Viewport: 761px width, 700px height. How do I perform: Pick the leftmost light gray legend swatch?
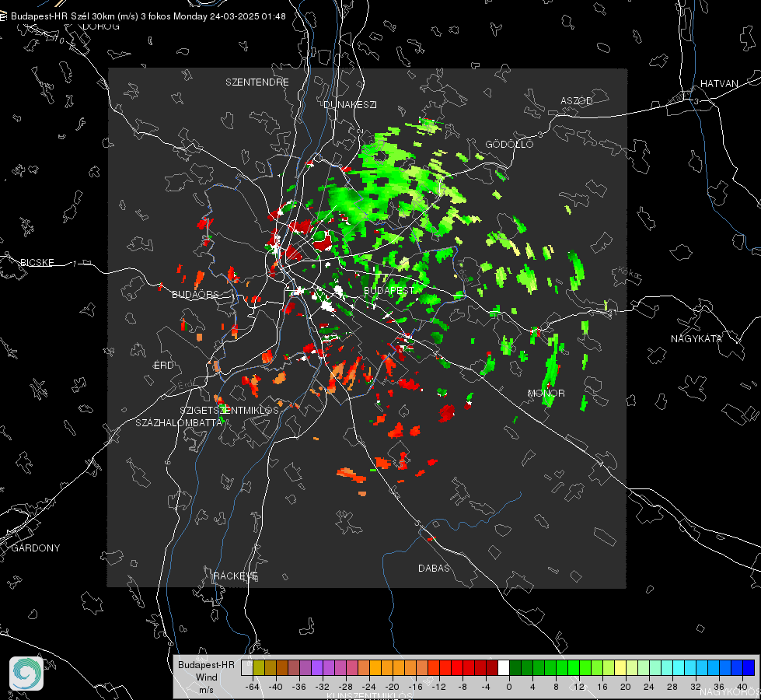247,667
